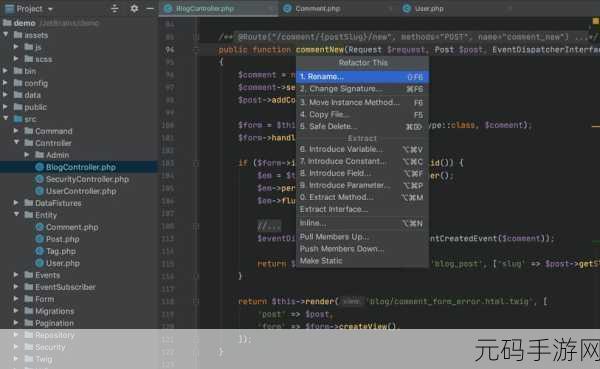Switch to the User.php editor tab
This screenshot has height=369, width=600.
[x=429, y=8]
